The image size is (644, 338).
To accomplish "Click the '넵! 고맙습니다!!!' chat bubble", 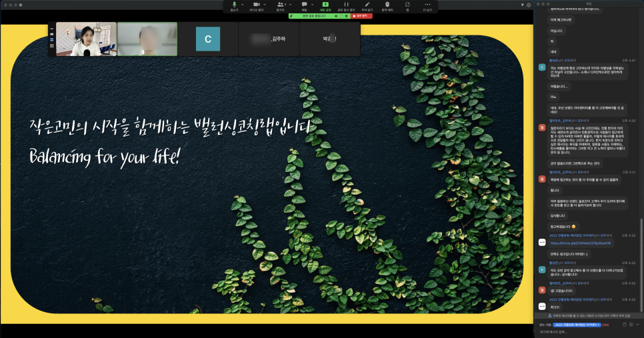I will pyautogui.click(x=561, y=291).
